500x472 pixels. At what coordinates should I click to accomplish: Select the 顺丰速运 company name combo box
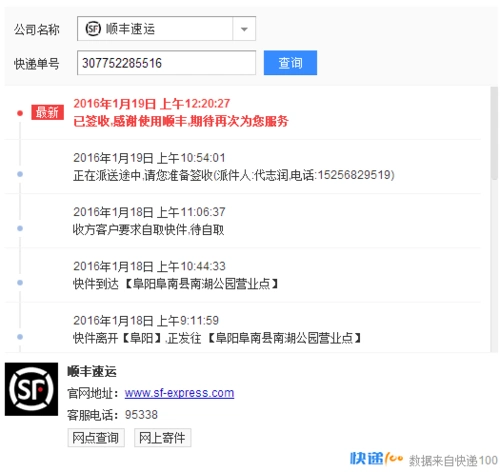coord(166,29)
